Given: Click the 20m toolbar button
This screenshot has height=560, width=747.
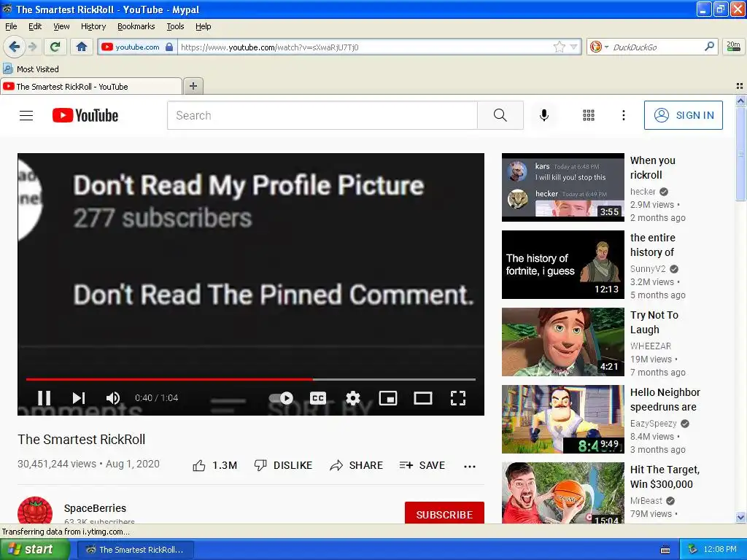Looking at the screenshot, I should click(733, 47).
